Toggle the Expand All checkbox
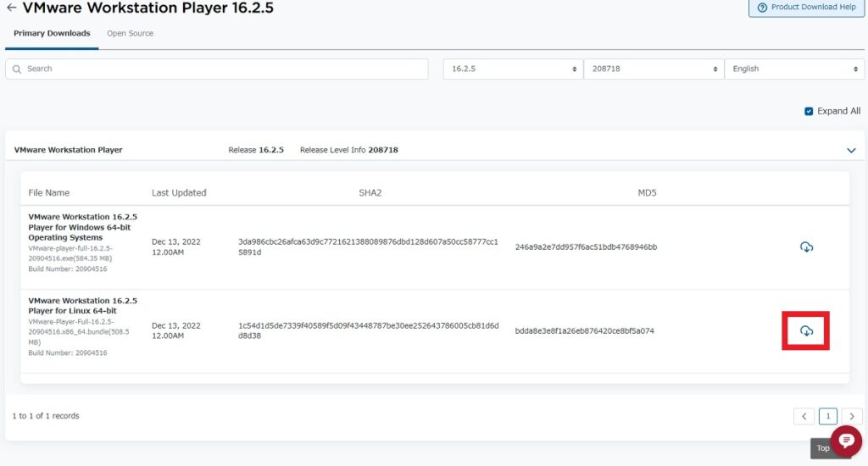This screenshot has height=466, width=868. click(x=809, y=111)
